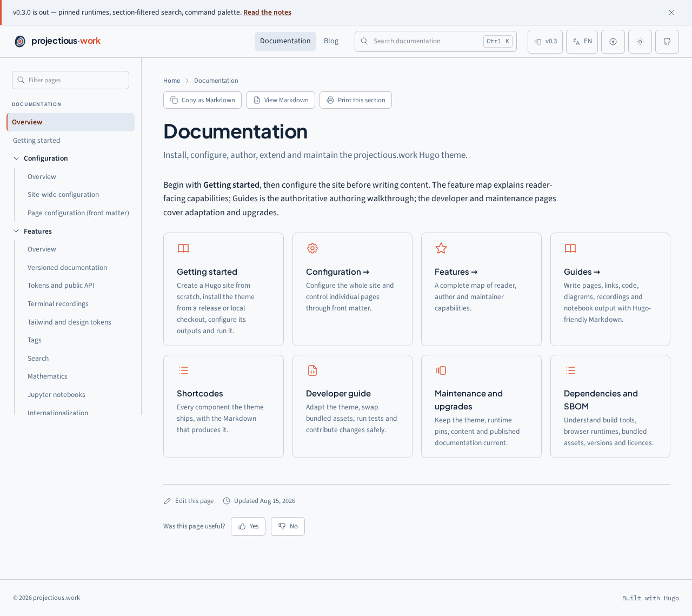The image size is (692, 616).
Task: Click the Built with Hugo footer text
Action: pos(650,598)
